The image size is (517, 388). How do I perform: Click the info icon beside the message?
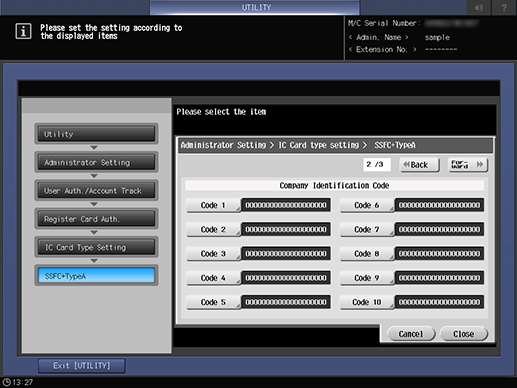click(x=23, y=32)
